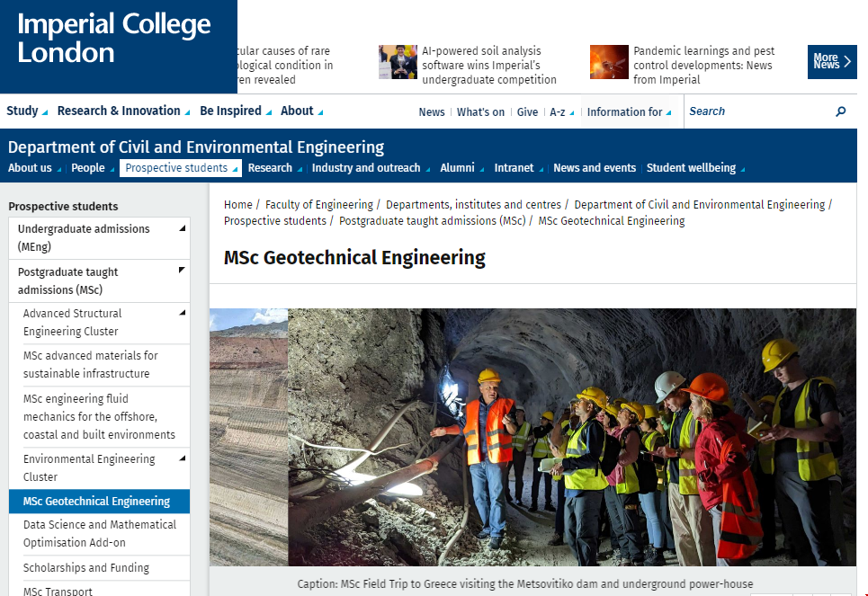The height and width of the screenshot is (596, 868).
Task: Click the What's on link
Action: [x=480, y=112]
